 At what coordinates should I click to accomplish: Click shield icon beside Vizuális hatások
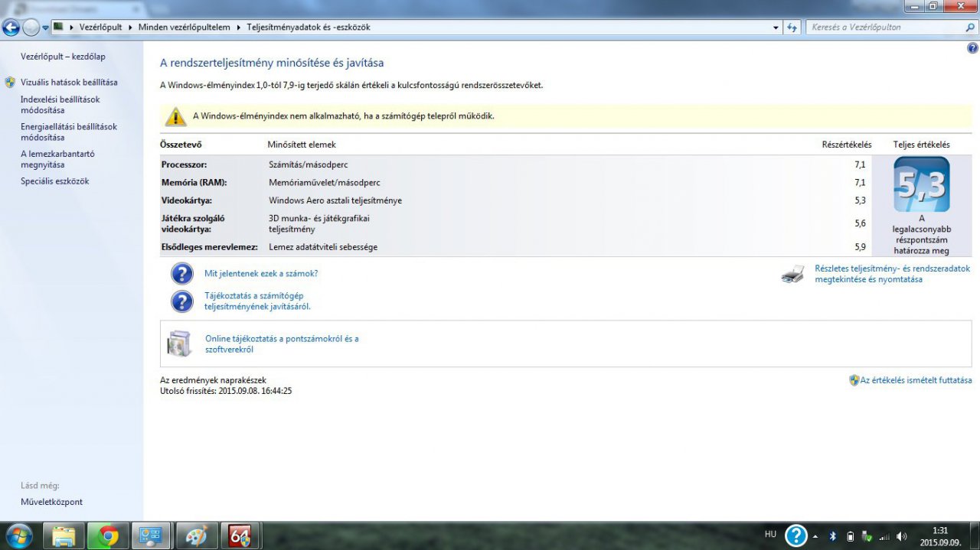click(x=10, y=82)
